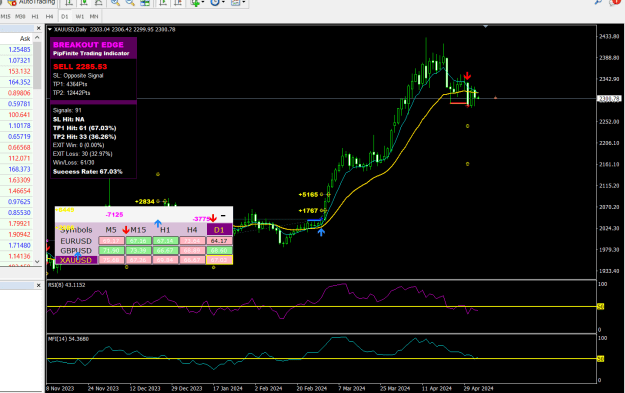Select the M30 timeframe

coord(20,16)
